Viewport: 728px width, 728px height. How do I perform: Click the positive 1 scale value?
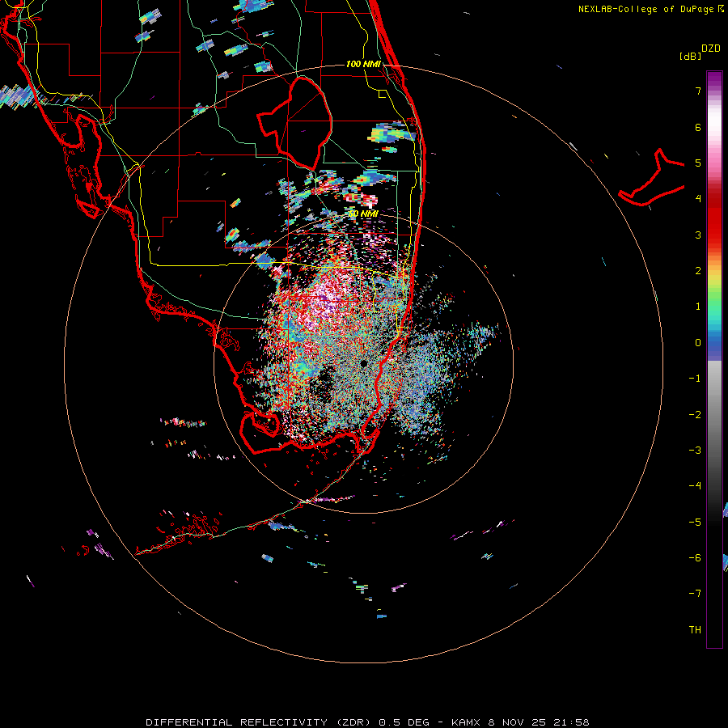coord(698,307)
